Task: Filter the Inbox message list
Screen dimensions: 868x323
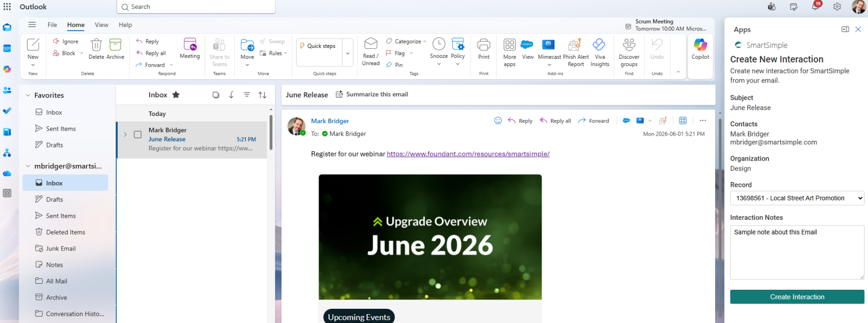Action: tap(247, 95)
